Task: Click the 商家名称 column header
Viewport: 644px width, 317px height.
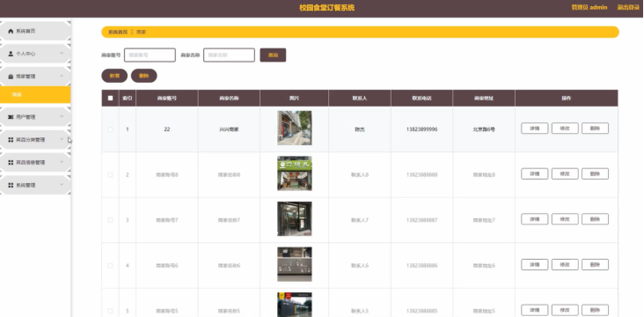Action: pos(229,99)
